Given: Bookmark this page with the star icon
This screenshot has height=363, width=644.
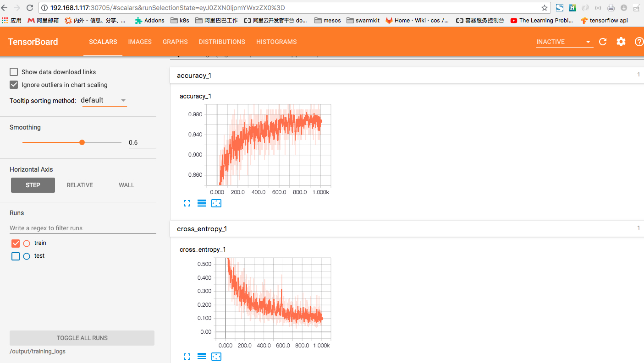Looking at the screenshot, I should point(545,8).
